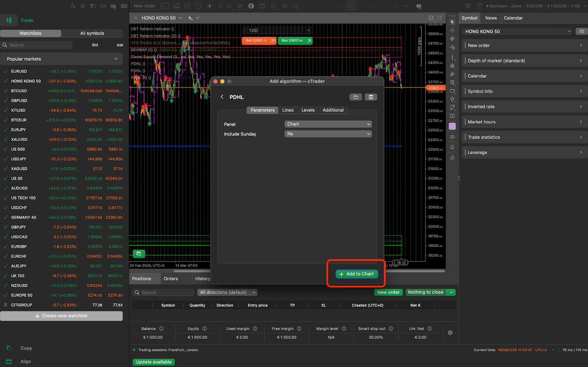Click the positions Search field
This screenshot has width=588, height=367.
pos(163,292)
